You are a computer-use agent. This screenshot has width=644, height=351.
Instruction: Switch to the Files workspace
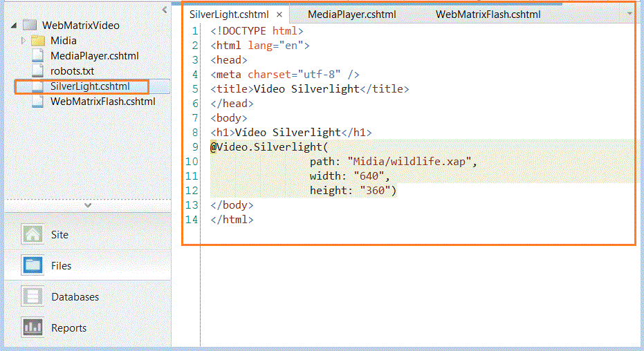tap(87, 265)
